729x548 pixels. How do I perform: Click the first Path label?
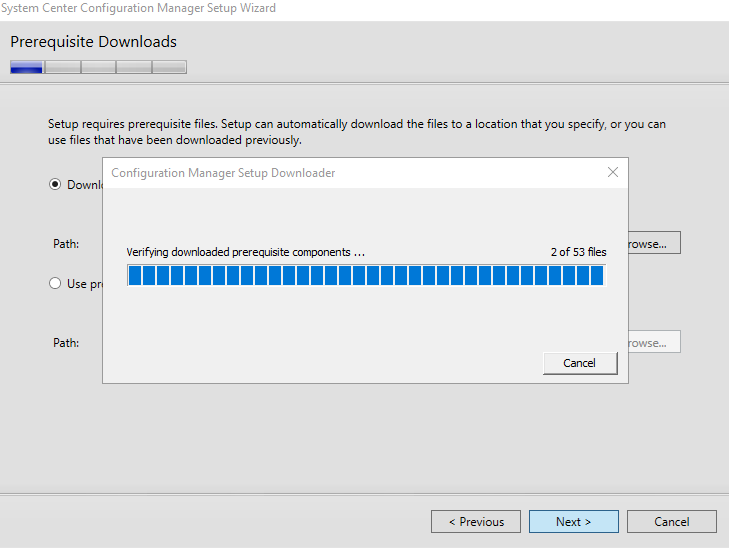[x=66, y=244]
